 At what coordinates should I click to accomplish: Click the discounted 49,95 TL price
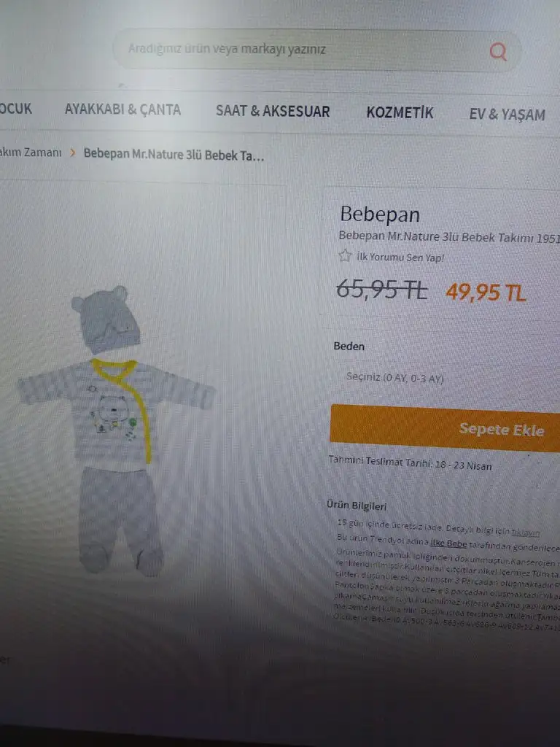click(x=486, y=292)
